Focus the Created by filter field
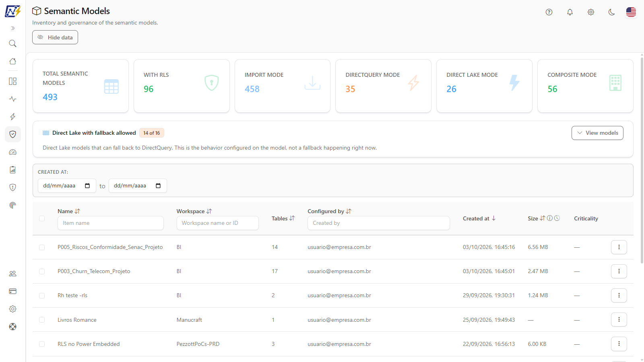644x362 pixels. (379, 223)
